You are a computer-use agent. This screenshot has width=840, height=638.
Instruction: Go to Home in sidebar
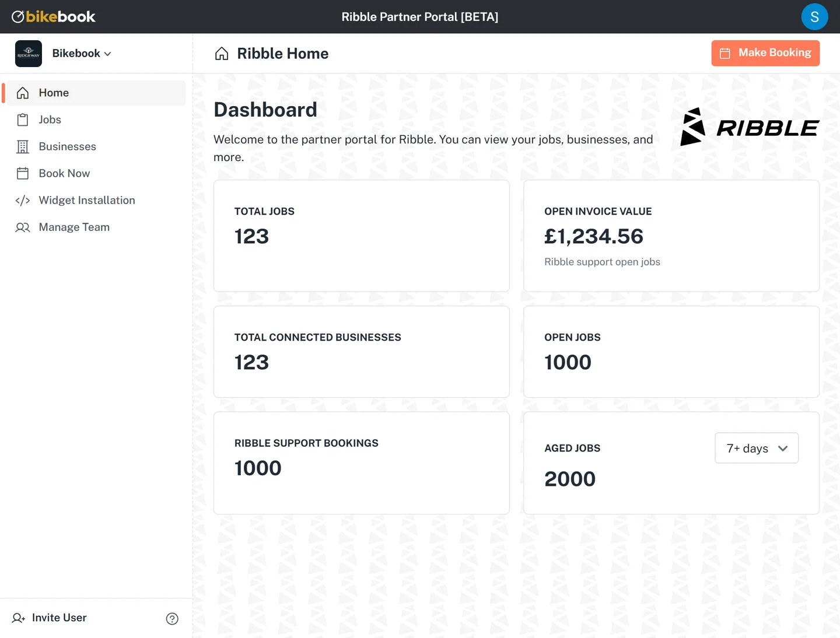click(x=96, y=93)
